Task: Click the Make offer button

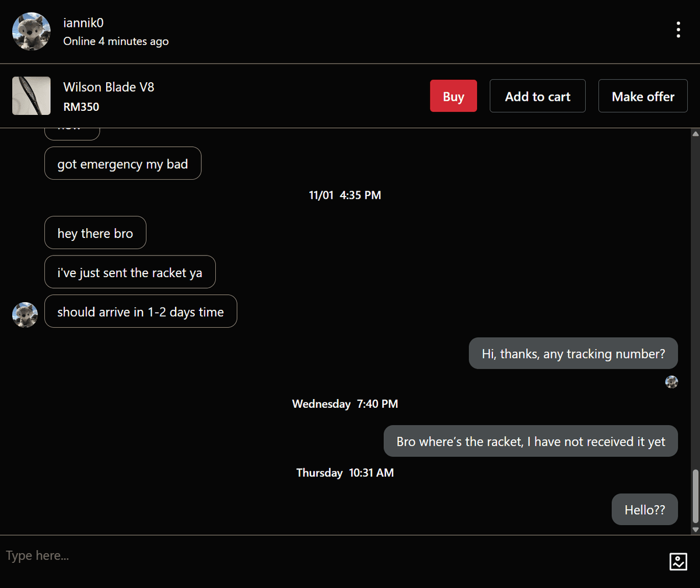Action: pos(642,96)
